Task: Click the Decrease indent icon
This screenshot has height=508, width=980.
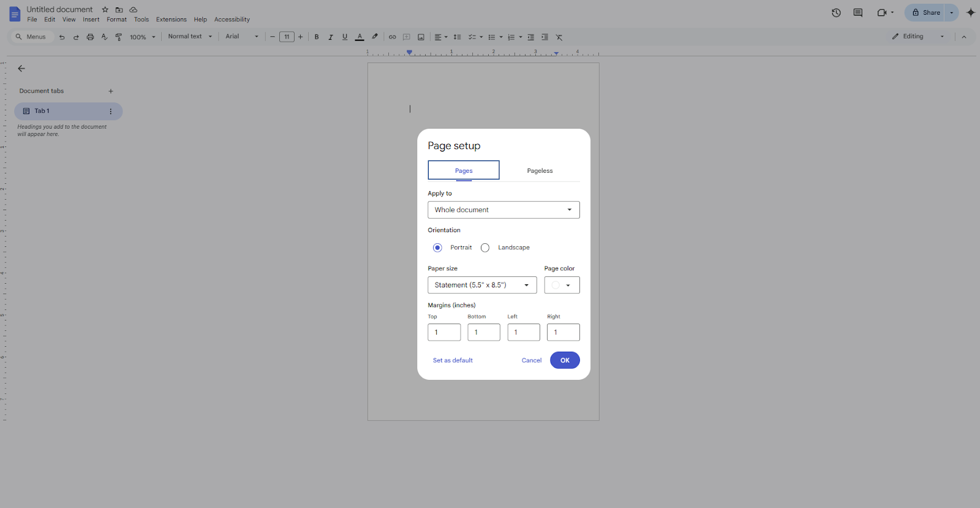Action: (x=530, y=37)
